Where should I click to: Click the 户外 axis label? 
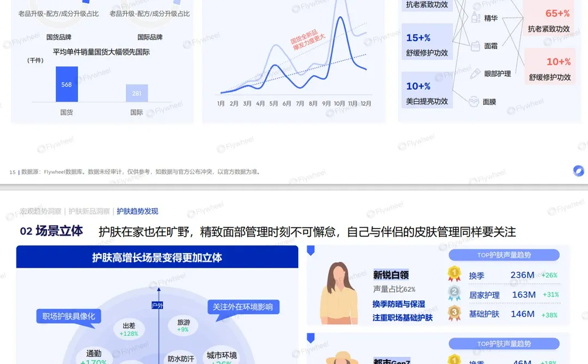157,306
